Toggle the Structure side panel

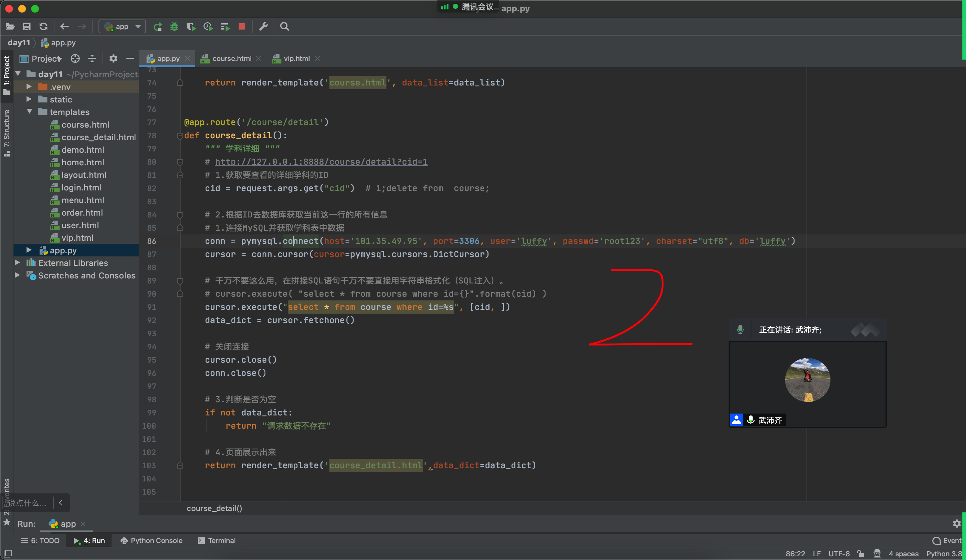pyautogui.click(x=7, y=133)
